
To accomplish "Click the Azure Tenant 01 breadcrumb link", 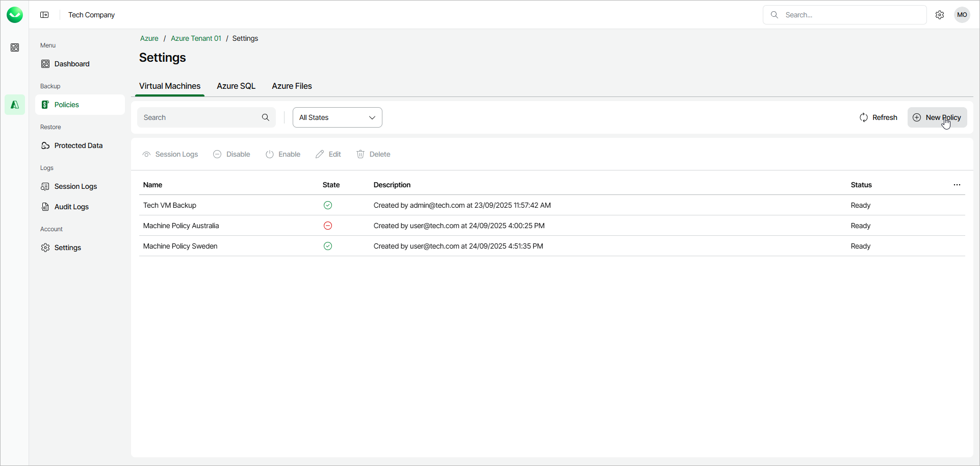I will (x=196, y=38).
